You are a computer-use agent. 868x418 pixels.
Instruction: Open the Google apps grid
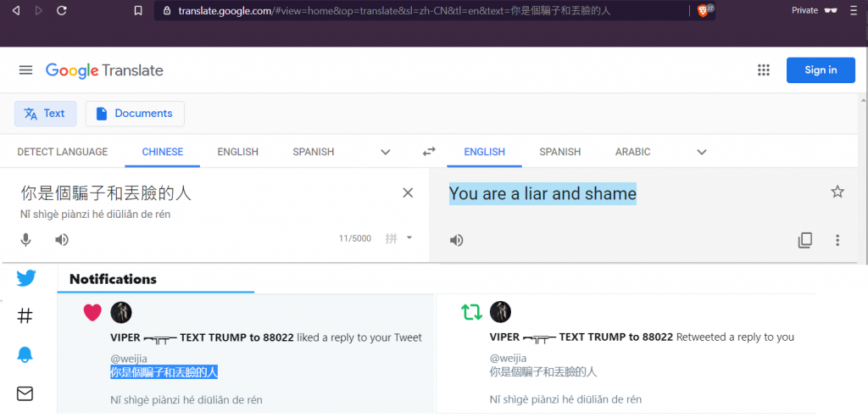point(763,70)
